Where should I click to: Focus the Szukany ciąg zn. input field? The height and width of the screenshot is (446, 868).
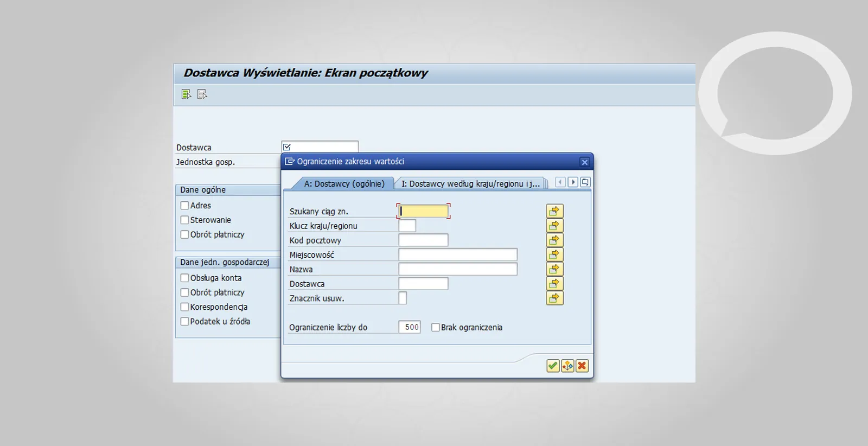[424, 211]
